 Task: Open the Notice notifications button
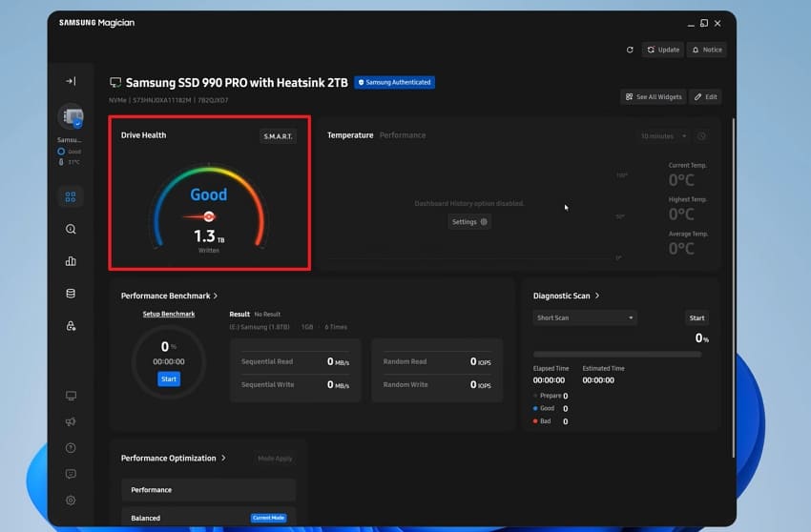[706, 50]
